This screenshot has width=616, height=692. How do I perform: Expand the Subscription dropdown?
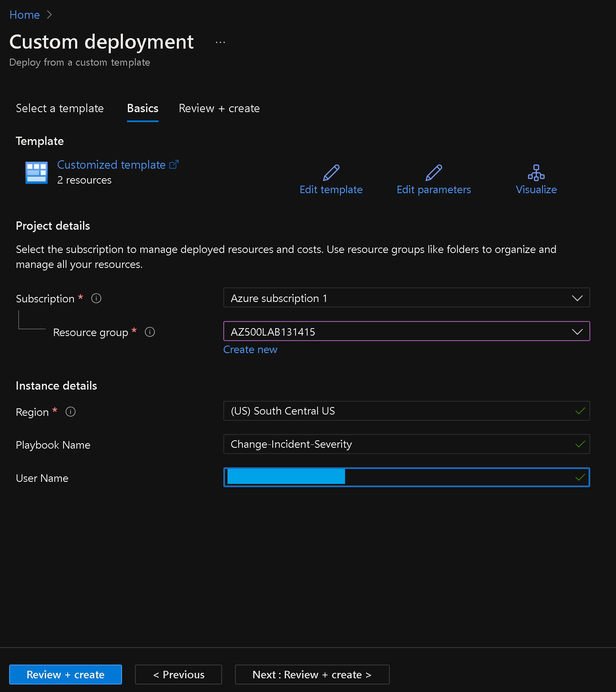[406, 298]
